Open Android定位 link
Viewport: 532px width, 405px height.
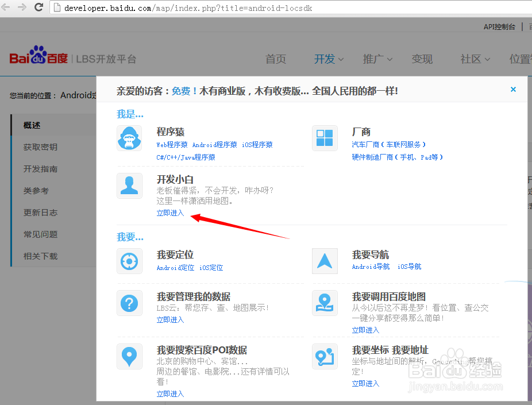tap(175, 268)
